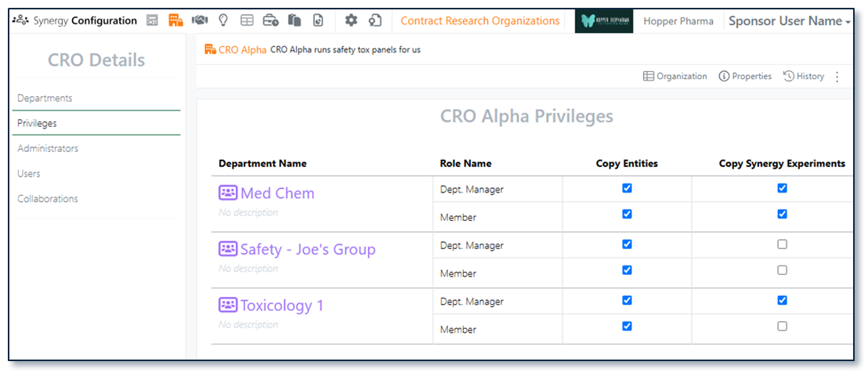Click the CRO Alpha Privileges heading
868x376 pixels.
point(526,116)
